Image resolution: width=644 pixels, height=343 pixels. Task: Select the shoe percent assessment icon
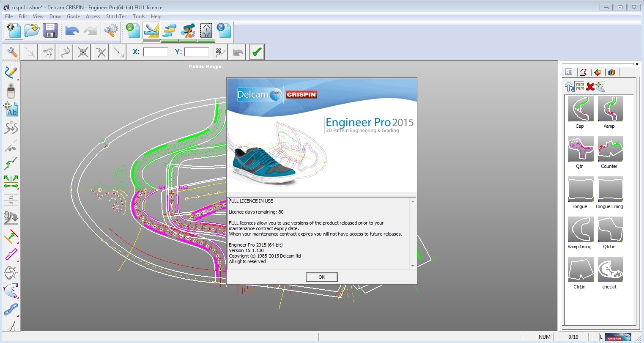pos(188,31)
